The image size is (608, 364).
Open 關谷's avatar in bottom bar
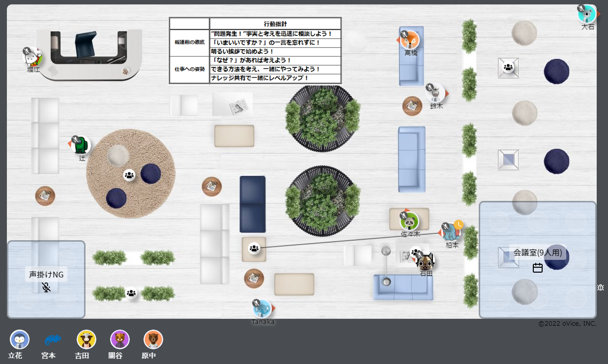click(x=120, y=339)
